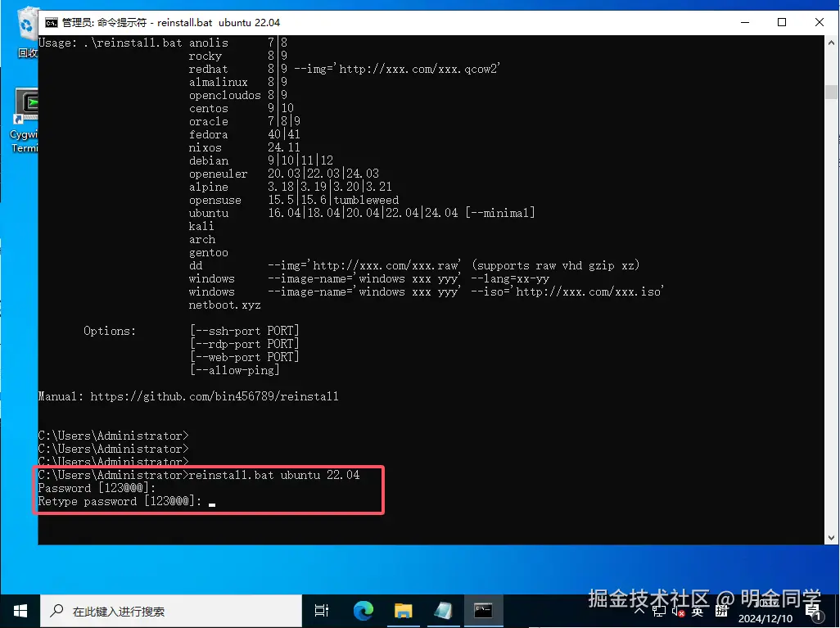Image resolution: width=840 pixels, height=628 pixels.
Task: Click the 'gentoo' line
Action: tap(209, 252)
